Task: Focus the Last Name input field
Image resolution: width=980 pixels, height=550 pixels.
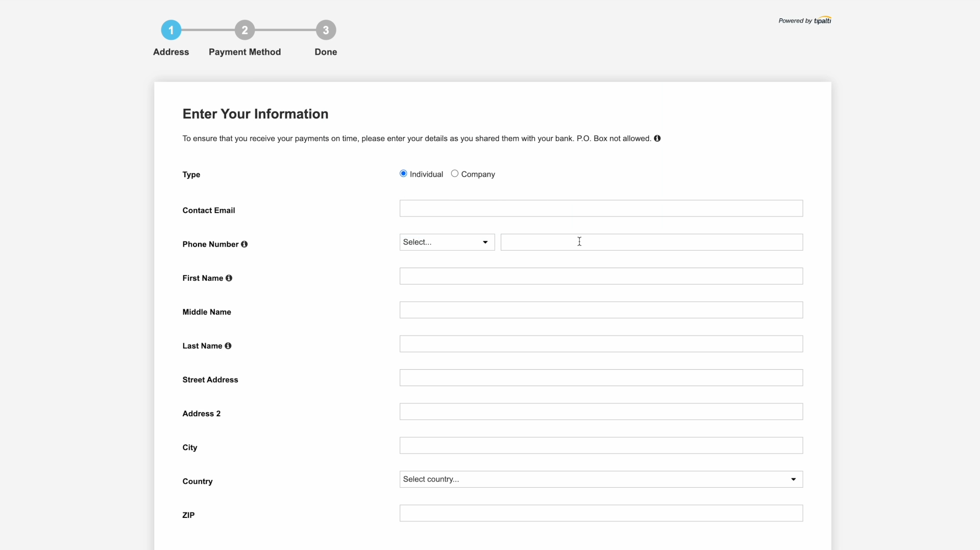Action: 601,344
